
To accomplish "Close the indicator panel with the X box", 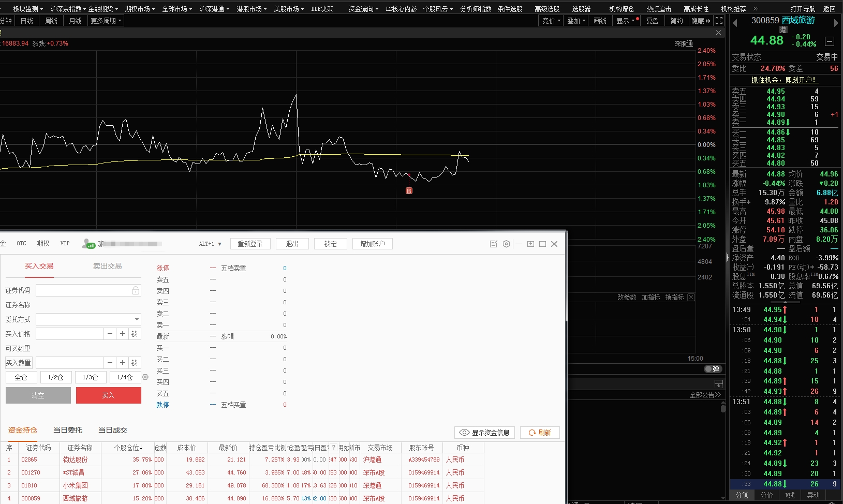I will pos(691,297).
